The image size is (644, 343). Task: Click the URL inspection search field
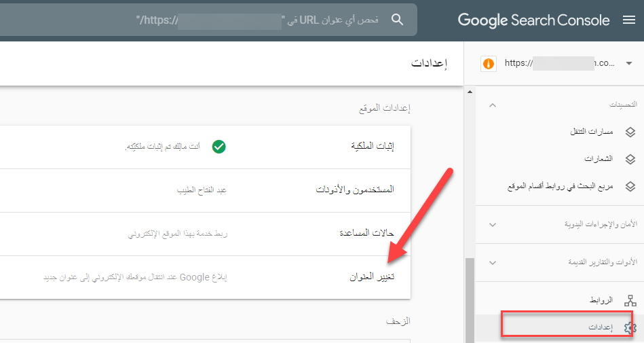pos(208,20)
